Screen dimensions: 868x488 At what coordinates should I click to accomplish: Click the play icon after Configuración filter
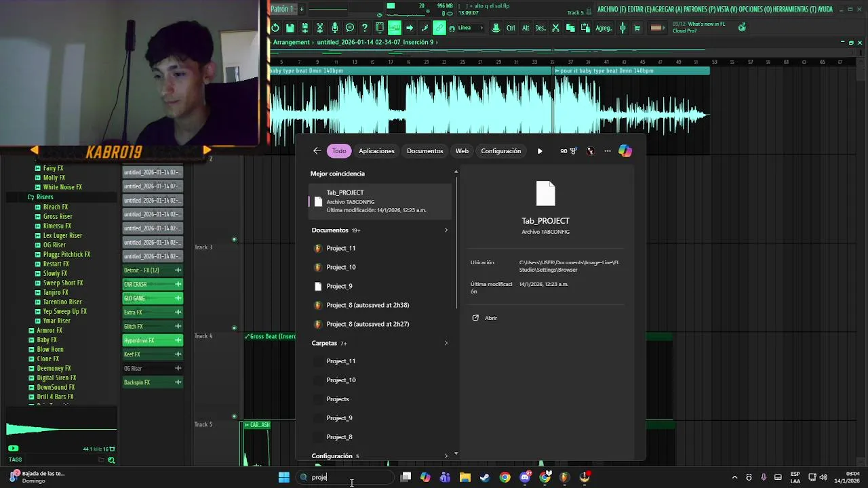(x=540, y=151)
